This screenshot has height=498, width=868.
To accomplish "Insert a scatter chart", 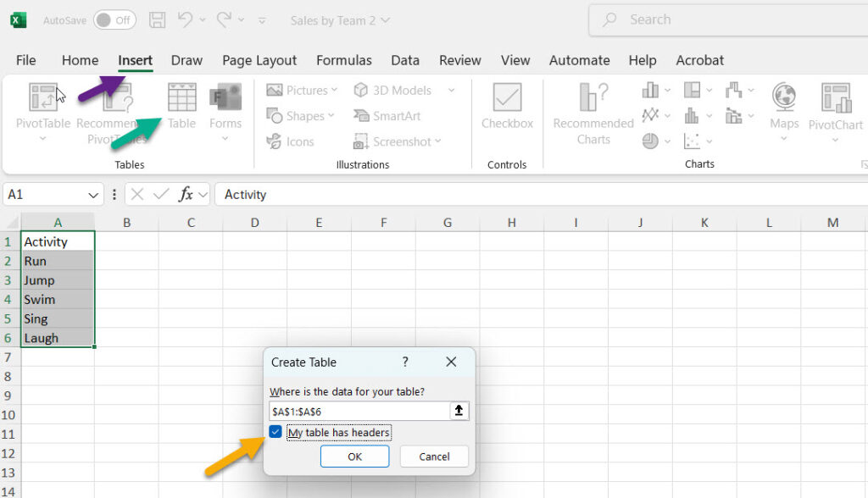I will (693, 141).
